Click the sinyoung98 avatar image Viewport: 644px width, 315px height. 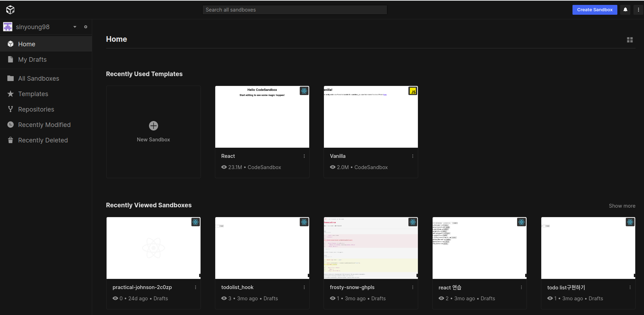8,27
